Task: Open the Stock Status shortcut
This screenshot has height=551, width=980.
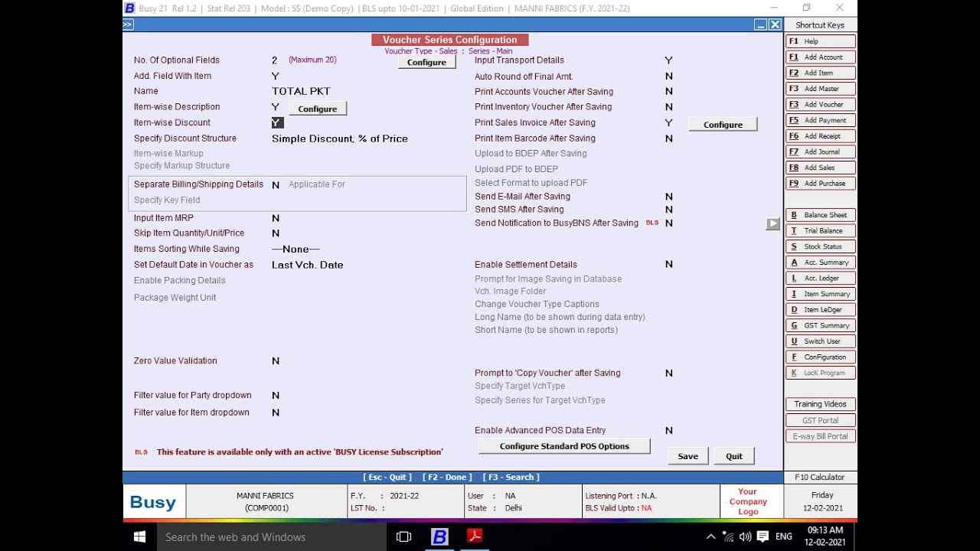Action: point(820,246)
